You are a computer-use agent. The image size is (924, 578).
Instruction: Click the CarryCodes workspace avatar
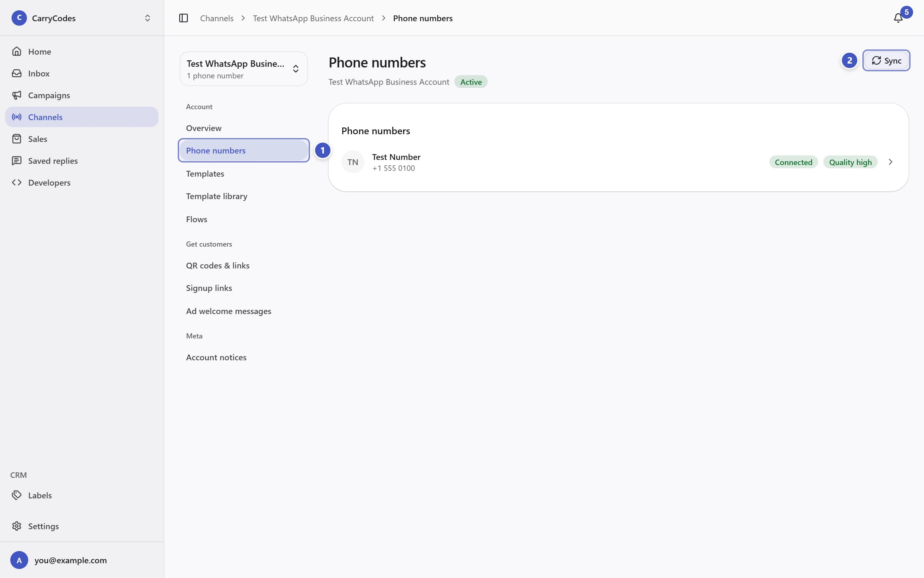pos(19,18)
